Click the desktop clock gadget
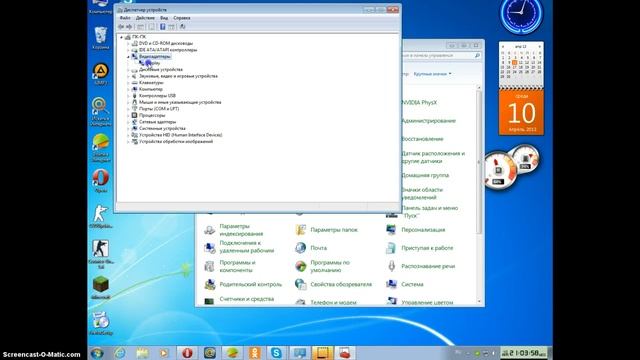640x360 pixels. pyautogui.click(x=522, y=14)
